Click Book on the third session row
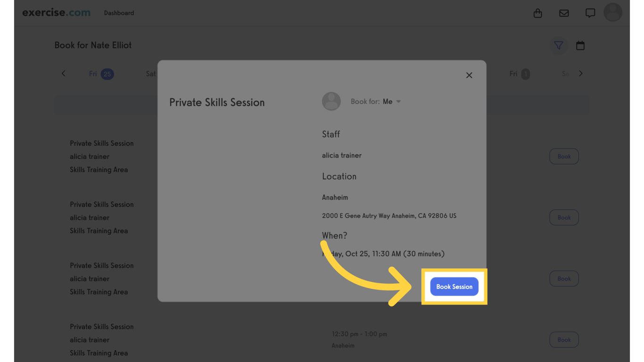644x362 pixels. point(564,279)
